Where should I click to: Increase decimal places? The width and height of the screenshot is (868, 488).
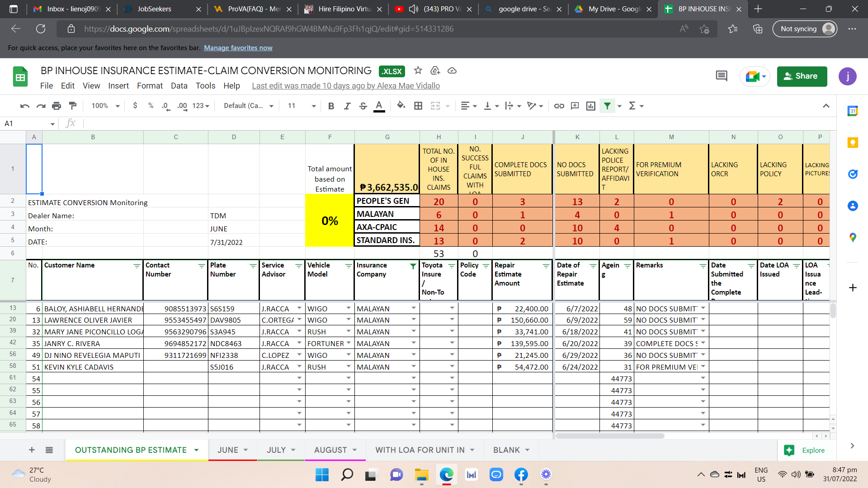182,106
